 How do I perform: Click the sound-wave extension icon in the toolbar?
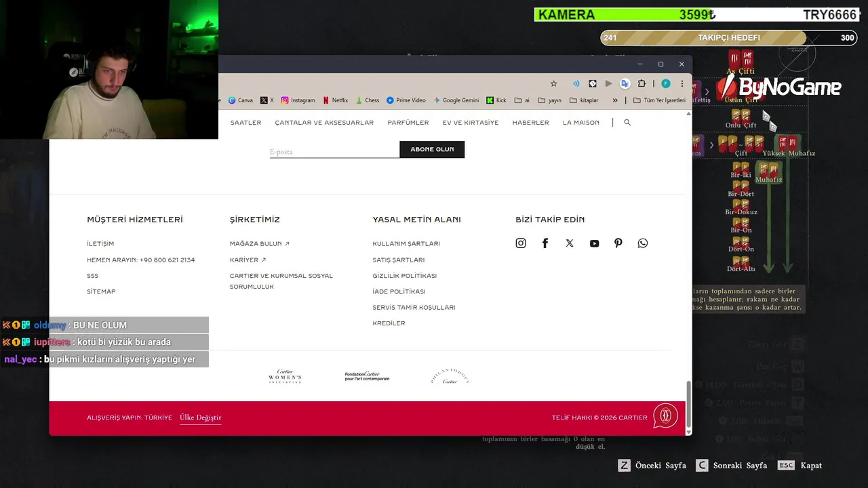tap(576, 83)
